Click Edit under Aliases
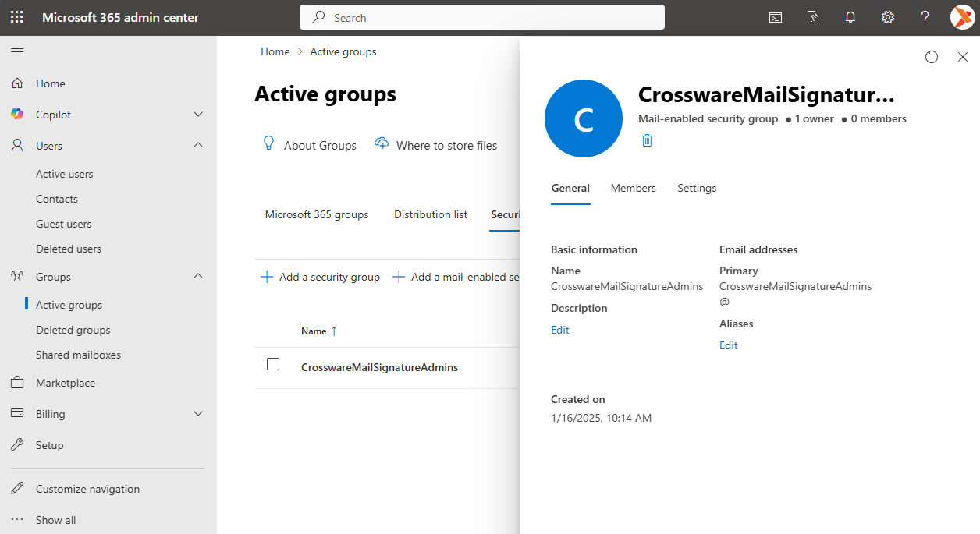 pyautogui.click(x=728, y=345)
